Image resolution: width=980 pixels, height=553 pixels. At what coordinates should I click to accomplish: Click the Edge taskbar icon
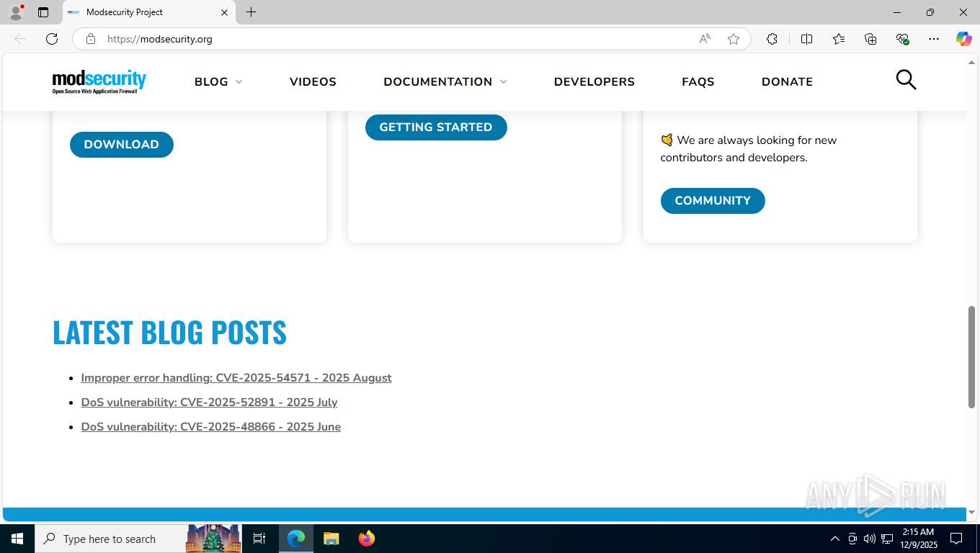click(296, 539)
